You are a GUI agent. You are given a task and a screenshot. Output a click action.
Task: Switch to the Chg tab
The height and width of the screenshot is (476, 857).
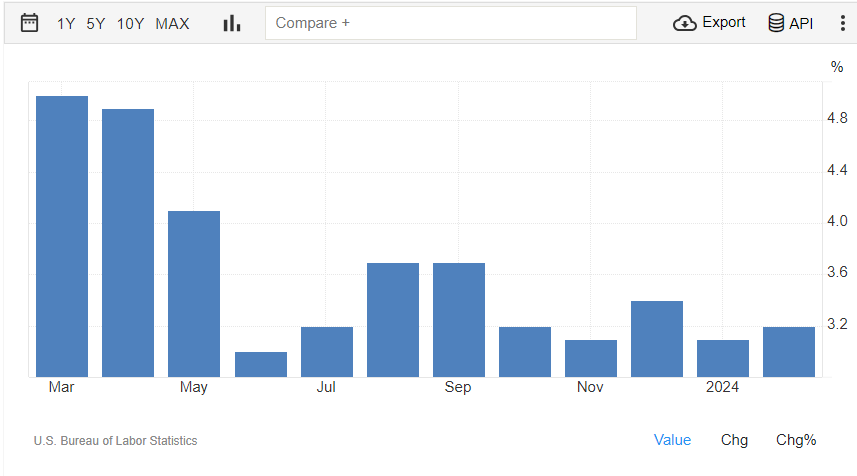pos(734,440)
